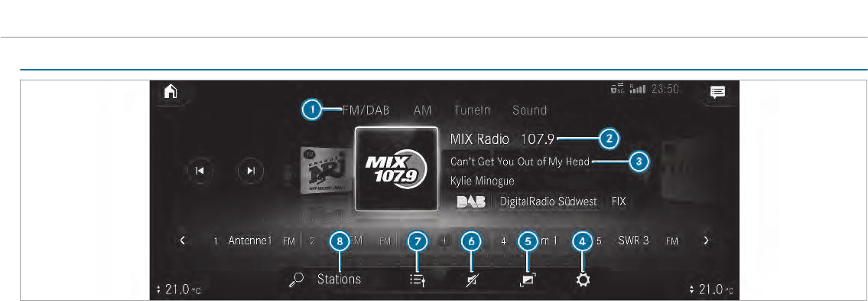Skip to next station

coord(250,171)
